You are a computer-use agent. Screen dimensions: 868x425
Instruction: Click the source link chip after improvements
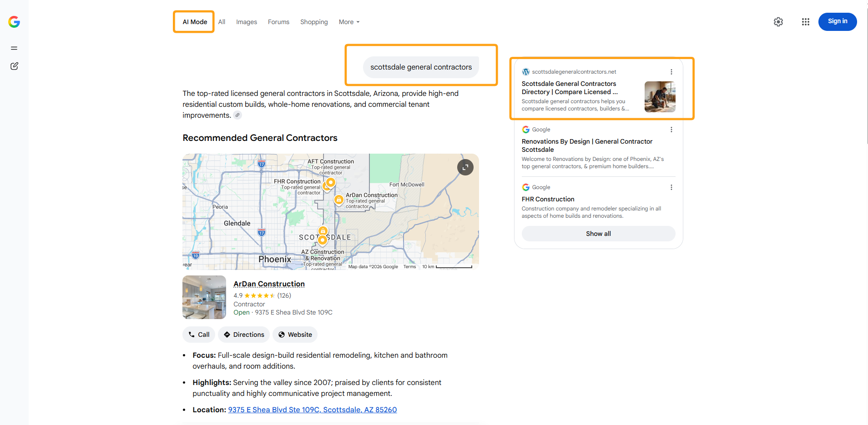[x=237, y=115]
